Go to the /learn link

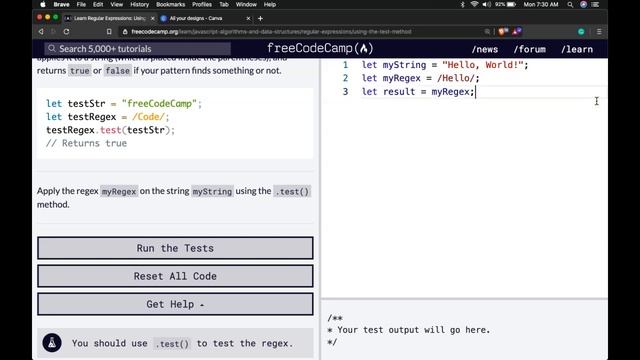click(577, 49)
